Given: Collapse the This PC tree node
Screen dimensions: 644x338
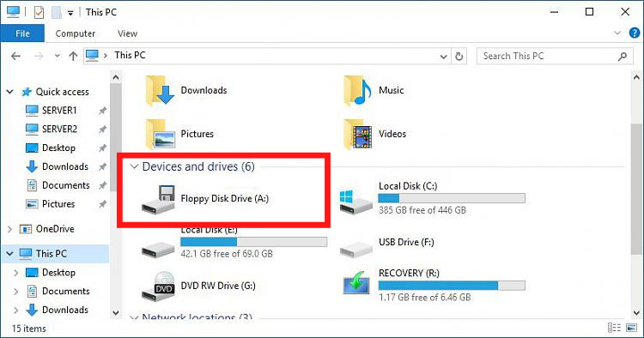Looking at the screenshot, I should tap(9, 254).
